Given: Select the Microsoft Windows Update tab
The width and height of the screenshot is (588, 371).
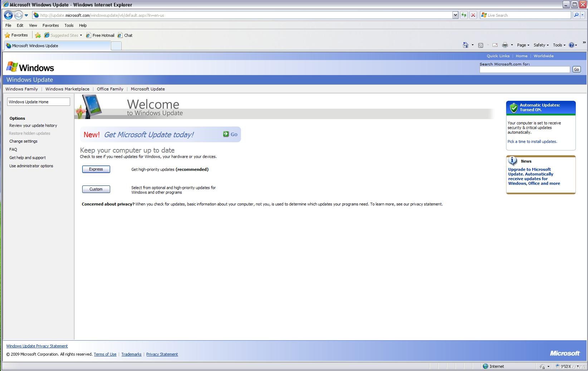Looking at the screenshot, I should tap(57, 46).
